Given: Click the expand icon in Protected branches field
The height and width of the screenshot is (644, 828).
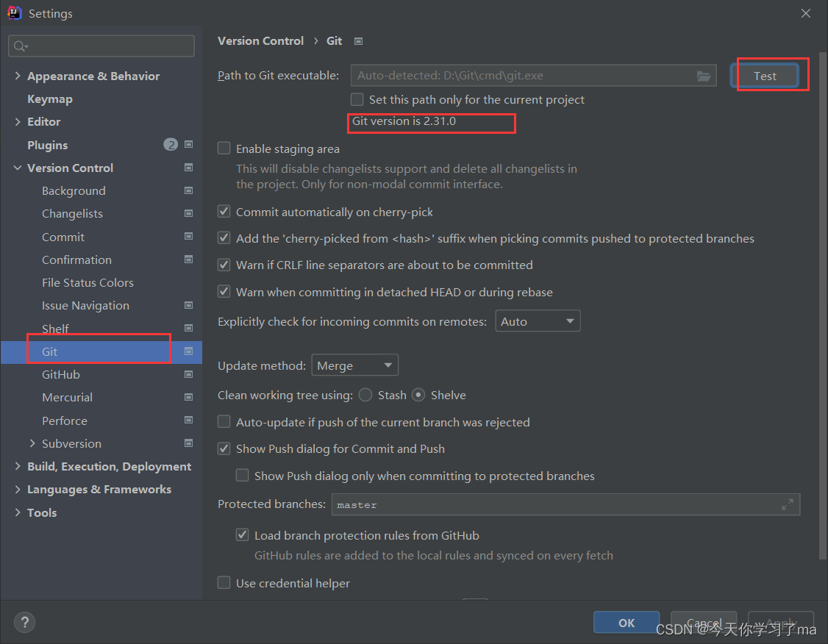Looking at the screenshot, I should [x=788, y=504].
